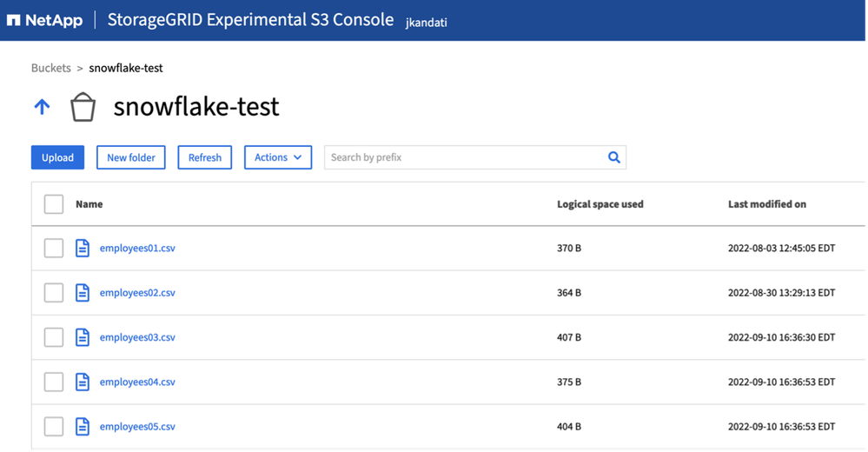Toggle the select-all checkbox in table header
868x452 pixels.
click(x=54, y=204)
